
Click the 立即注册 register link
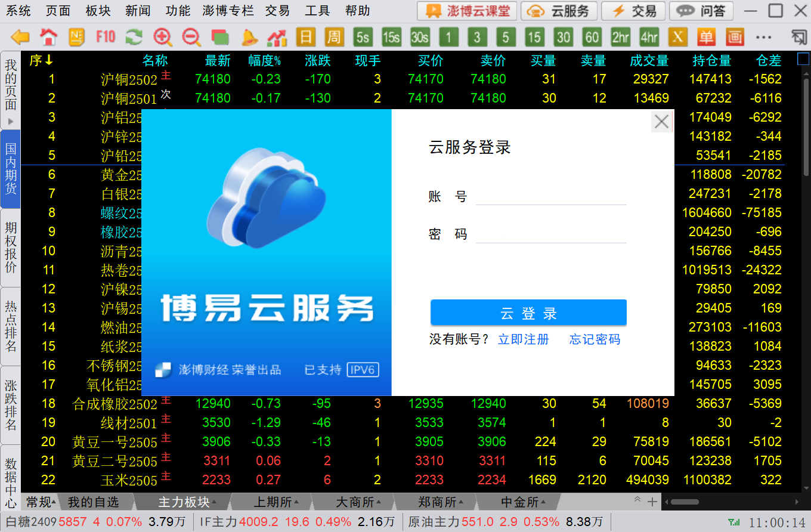click(523, 339)
